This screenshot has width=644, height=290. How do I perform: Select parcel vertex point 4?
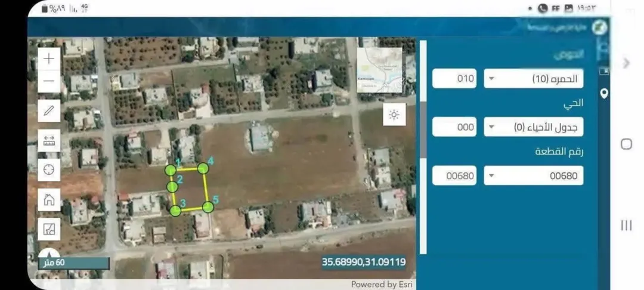point(203,168)
